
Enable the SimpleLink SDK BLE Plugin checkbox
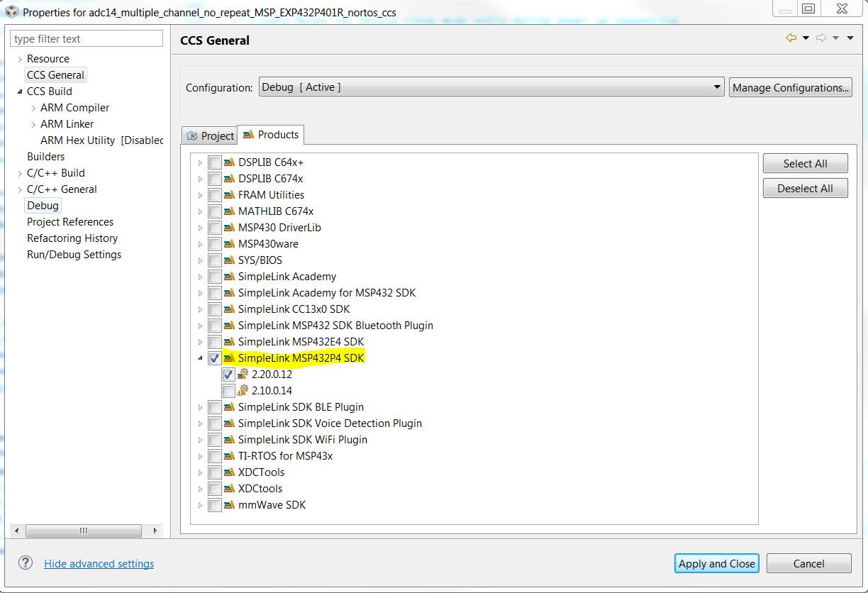(215, 407)
